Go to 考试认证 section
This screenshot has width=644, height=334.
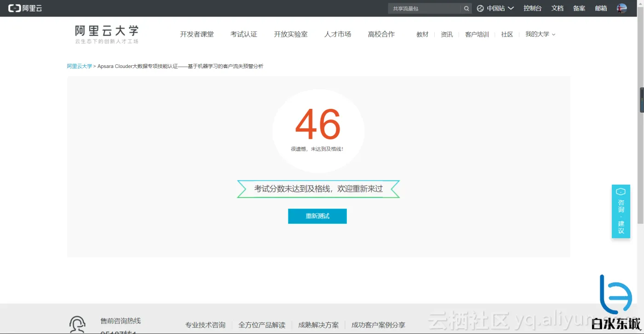click(x=244, y=34)
